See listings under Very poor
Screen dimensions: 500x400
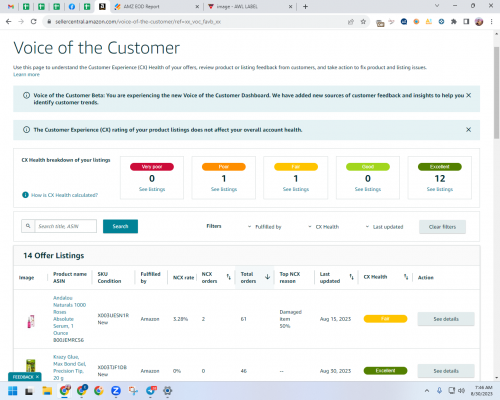click(152, 189)
